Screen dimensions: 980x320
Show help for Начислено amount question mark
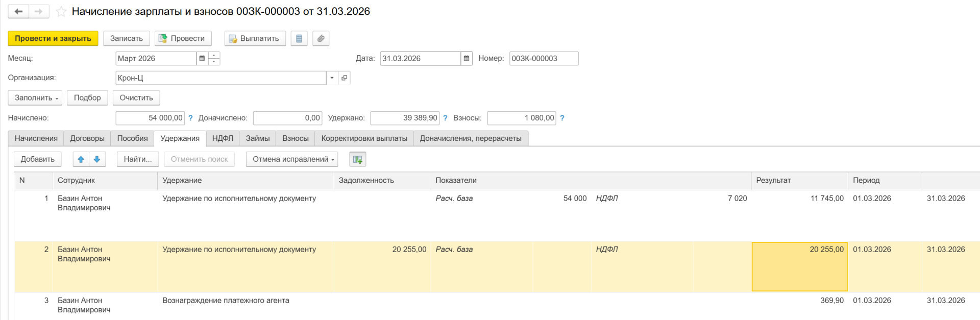pos(190,118)
